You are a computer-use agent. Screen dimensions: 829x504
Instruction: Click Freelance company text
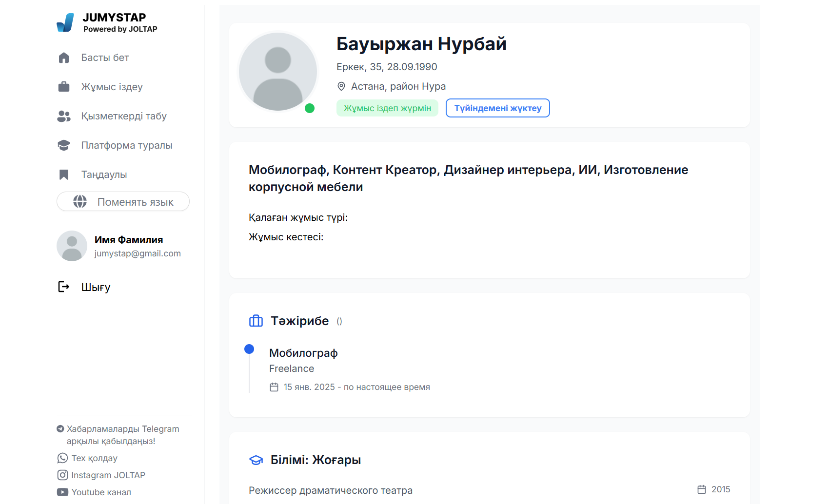click(292, 368)
